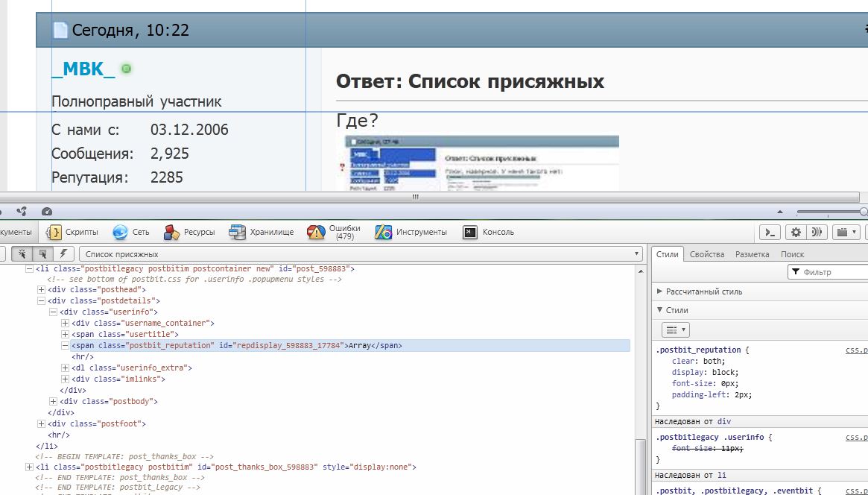868x495 pixels.
Task: Collapse the div userinfo node
Action: coord(53,312)
